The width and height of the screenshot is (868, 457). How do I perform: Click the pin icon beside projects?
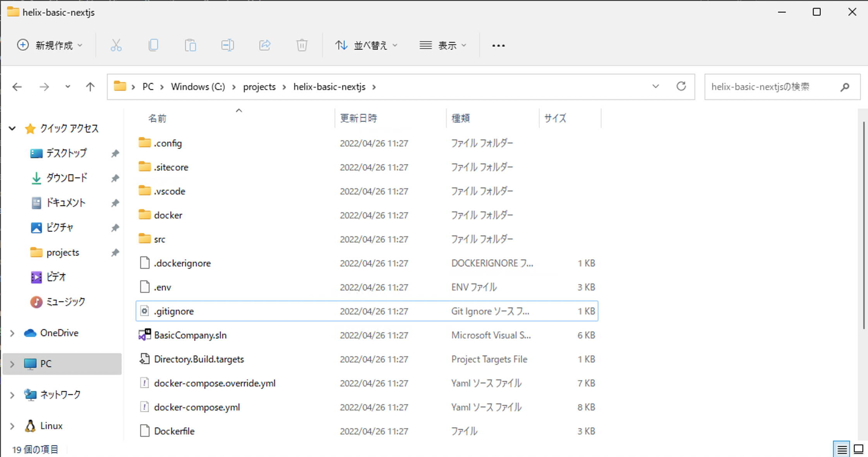pos(115,253)
